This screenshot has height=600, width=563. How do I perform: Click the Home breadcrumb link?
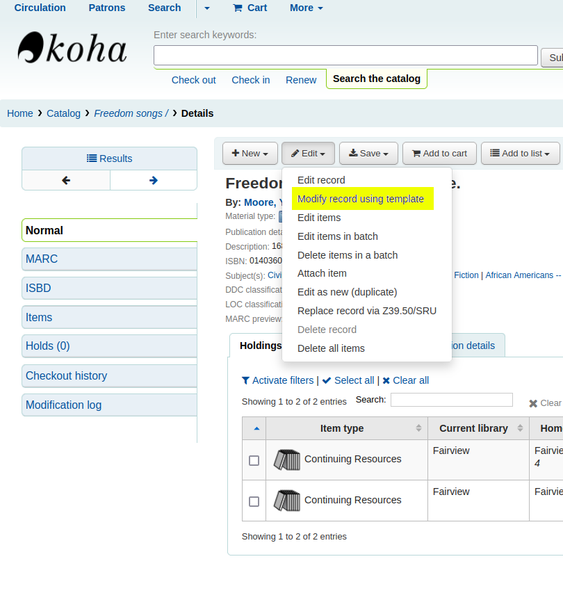coord(20,114)
